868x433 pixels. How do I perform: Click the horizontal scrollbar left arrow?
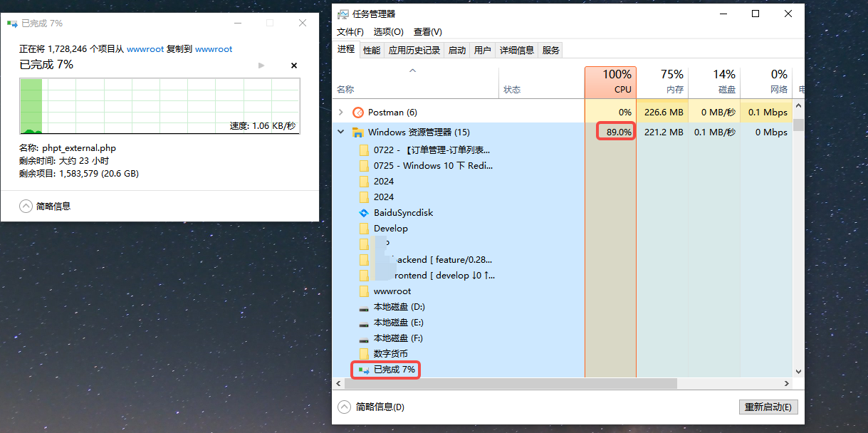point(338,383)
